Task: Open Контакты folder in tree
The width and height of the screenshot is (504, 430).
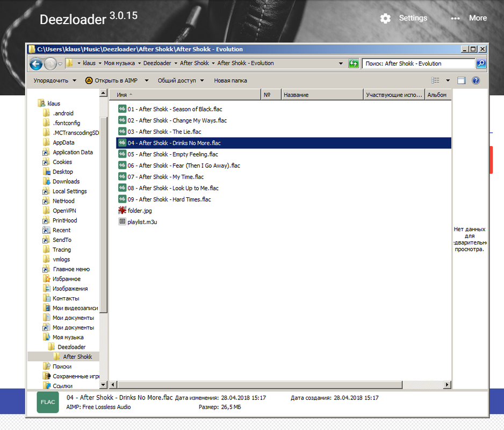Action: pos(61,298)
